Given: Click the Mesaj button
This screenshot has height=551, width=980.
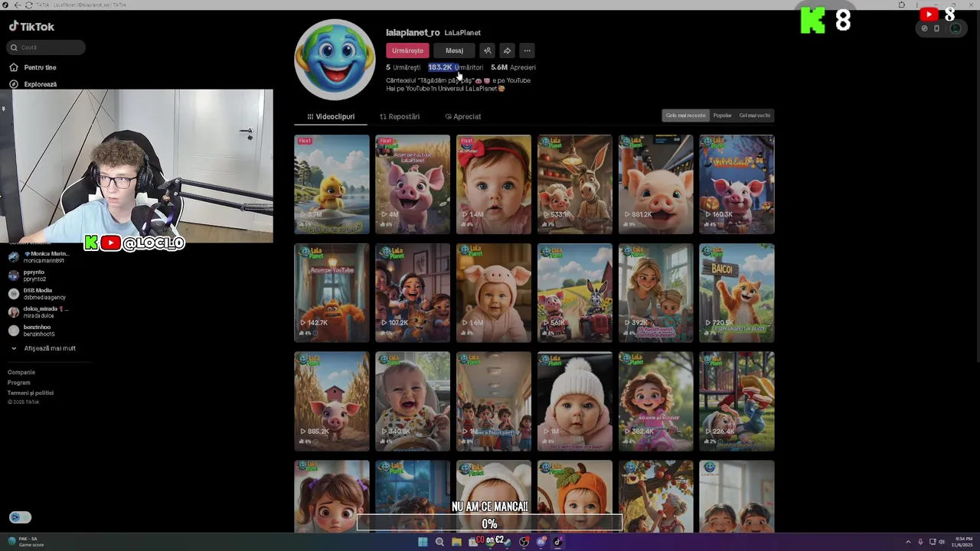Looking at the screenshot, I should pos(455,51).
